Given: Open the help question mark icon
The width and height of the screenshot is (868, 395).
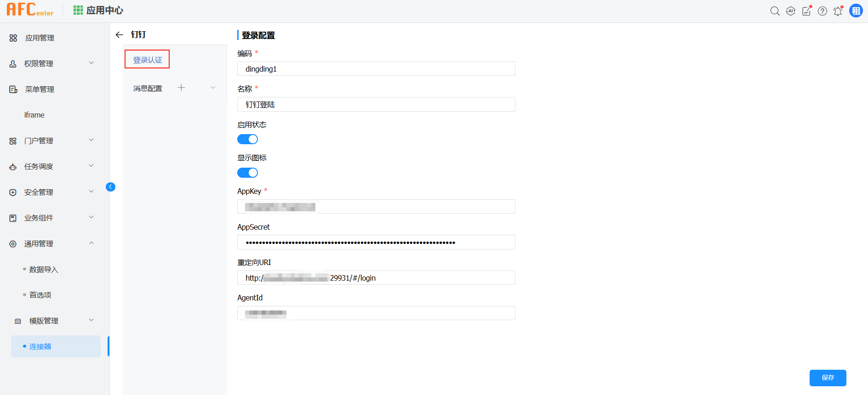Looking at the screenshot, I should pyautogui.click(x=822, y=11).
